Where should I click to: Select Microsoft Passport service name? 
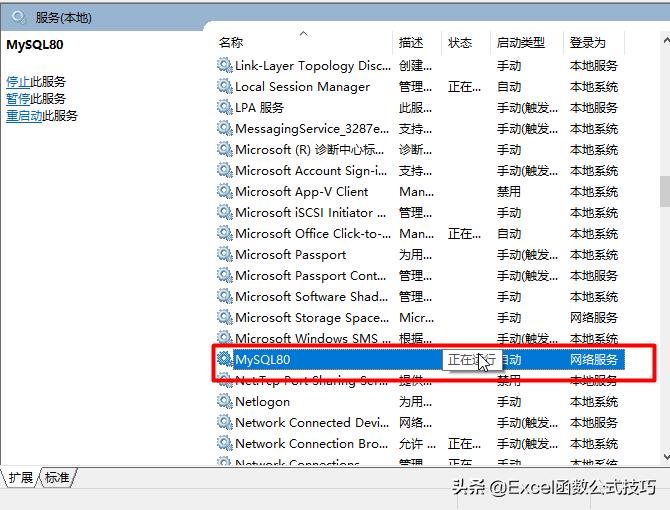pyautogui.click(x=291, y=255)
